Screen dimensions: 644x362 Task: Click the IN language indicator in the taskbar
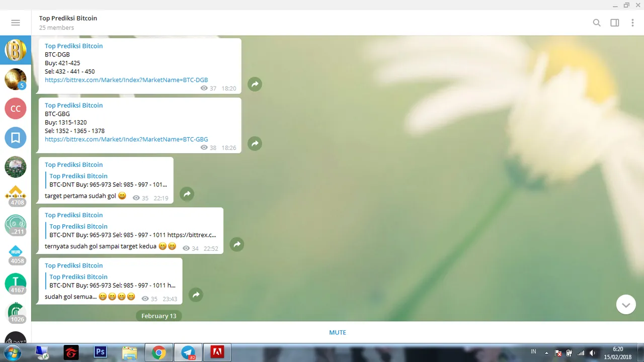[533, 351]
